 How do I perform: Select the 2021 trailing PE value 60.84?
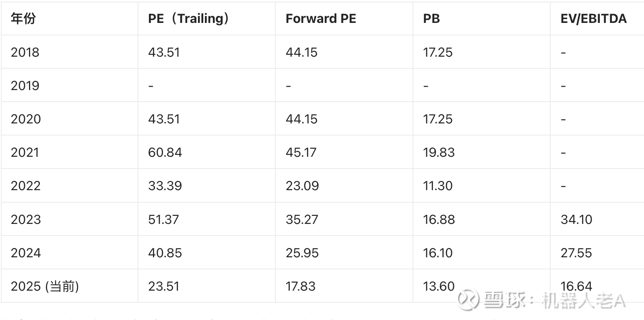[x=165, y=152]
